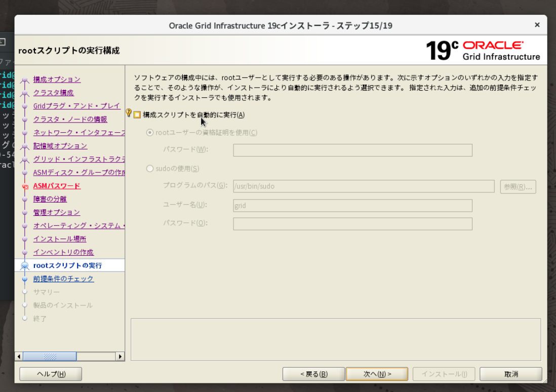Enable 構成スクリプトを自動的に実行 checkbox
Viewport: 556px width, 392px height.
click(x=137, y=115)
